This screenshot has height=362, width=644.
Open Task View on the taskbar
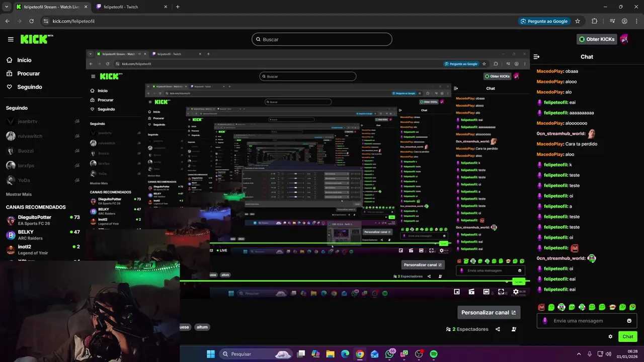(x=301, y=354)
